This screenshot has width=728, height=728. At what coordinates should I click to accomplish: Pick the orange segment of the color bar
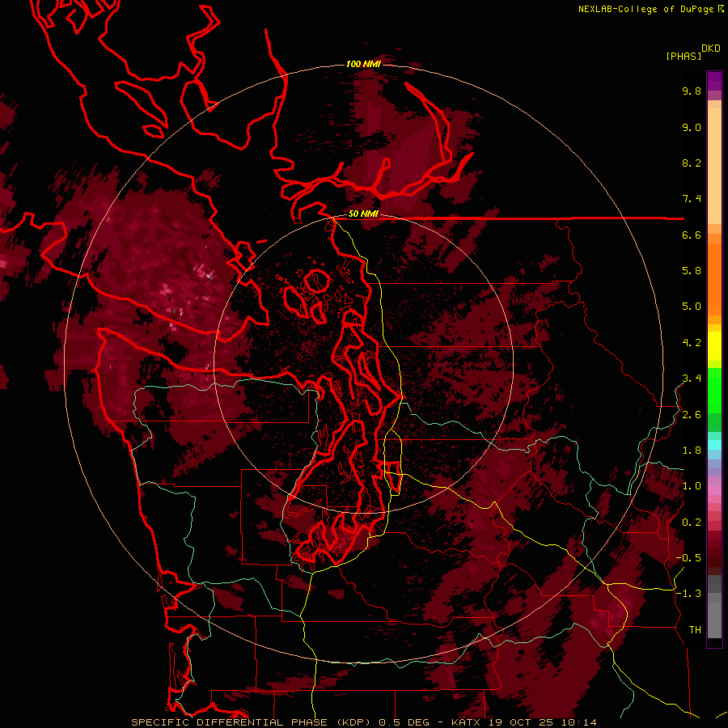(x=714, y=278)
